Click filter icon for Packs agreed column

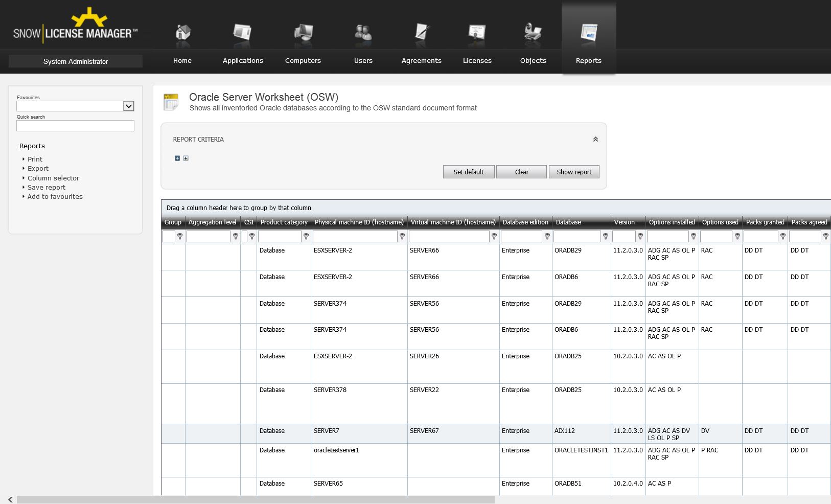[826, 236]
